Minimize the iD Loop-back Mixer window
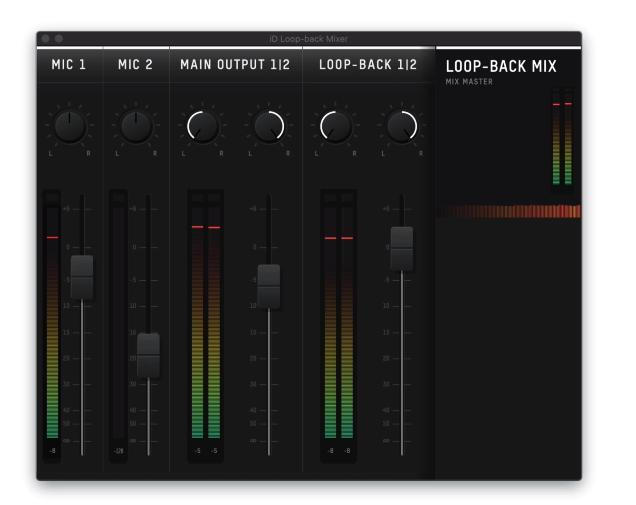The image size is (636, 505). 59,39
